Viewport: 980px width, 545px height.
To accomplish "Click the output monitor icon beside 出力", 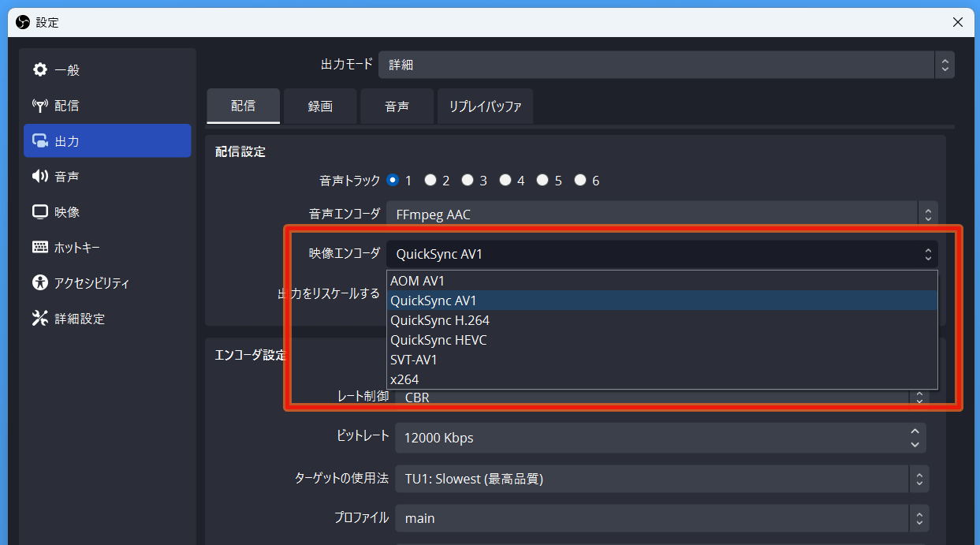I will click(x=40, y=141).
